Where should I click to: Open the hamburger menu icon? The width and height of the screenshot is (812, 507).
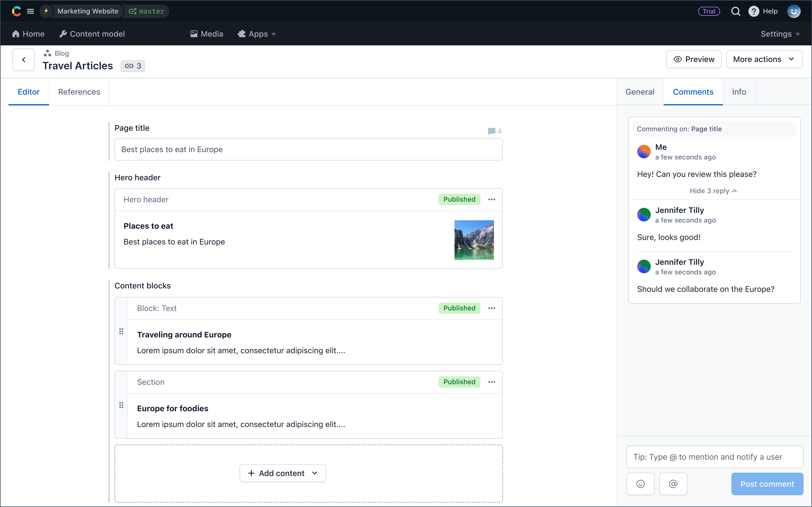pyautogui.click(x=30, y=11)
